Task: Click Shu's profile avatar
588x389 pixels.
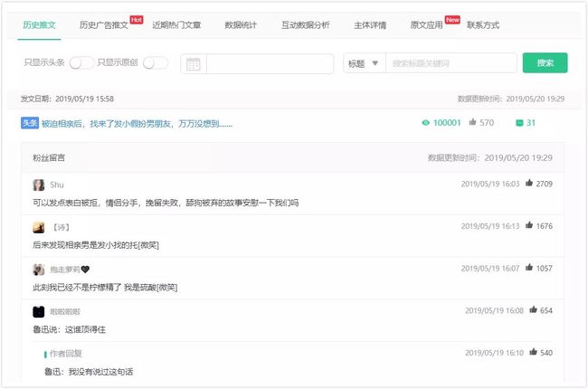Action: (x=39, y=185)
